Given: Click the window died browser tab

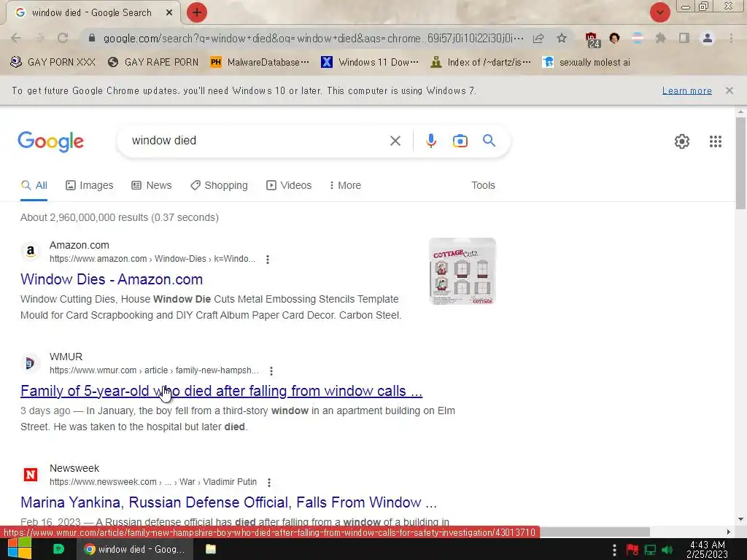Looking at the screenshot, I should [93, 13].
